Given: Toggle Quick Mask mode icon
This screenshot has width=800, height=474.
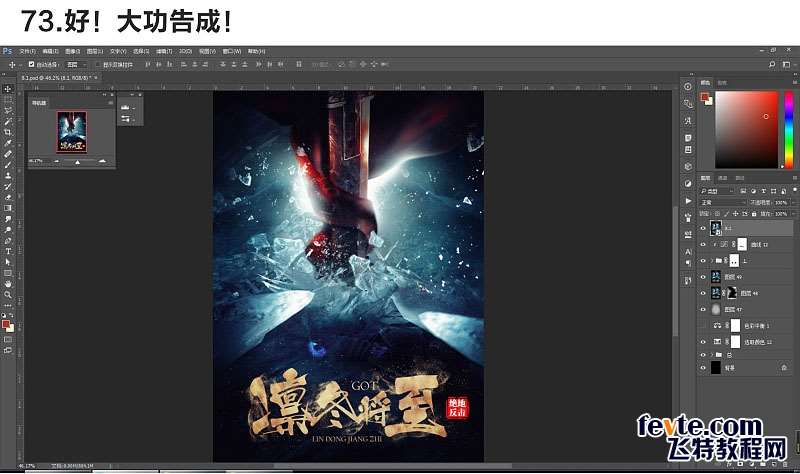Looking at the screenshot, I should [x=8, y=339].
